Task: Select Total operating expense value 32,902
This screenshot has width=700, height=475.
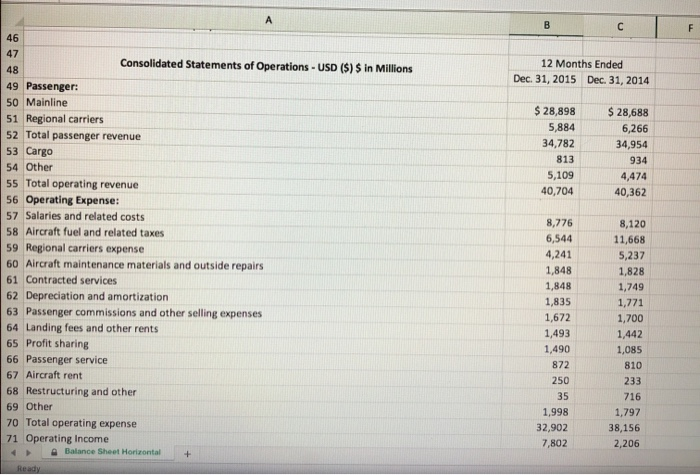Action: pos(552,428)
